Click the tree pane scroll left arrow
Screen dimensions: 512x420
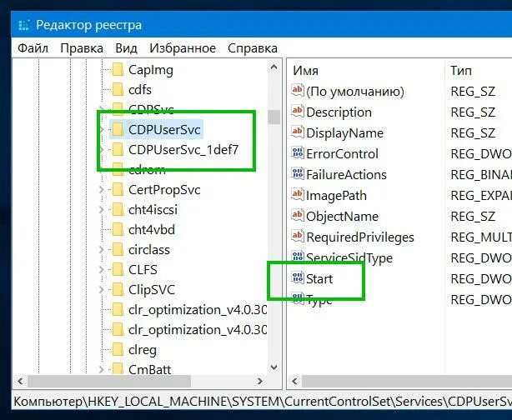20,381
